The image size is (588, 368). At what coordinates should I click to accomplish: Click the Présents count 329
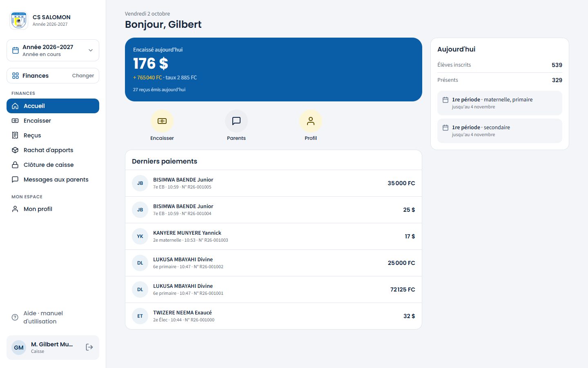tap(557, 80)
